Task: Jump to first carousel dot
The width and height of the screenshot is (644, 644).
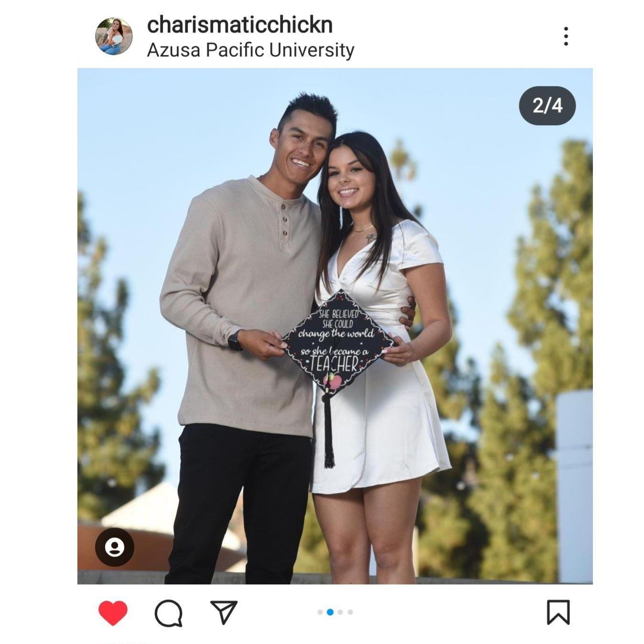Action: pyautogui.click(x=320, y=612)
